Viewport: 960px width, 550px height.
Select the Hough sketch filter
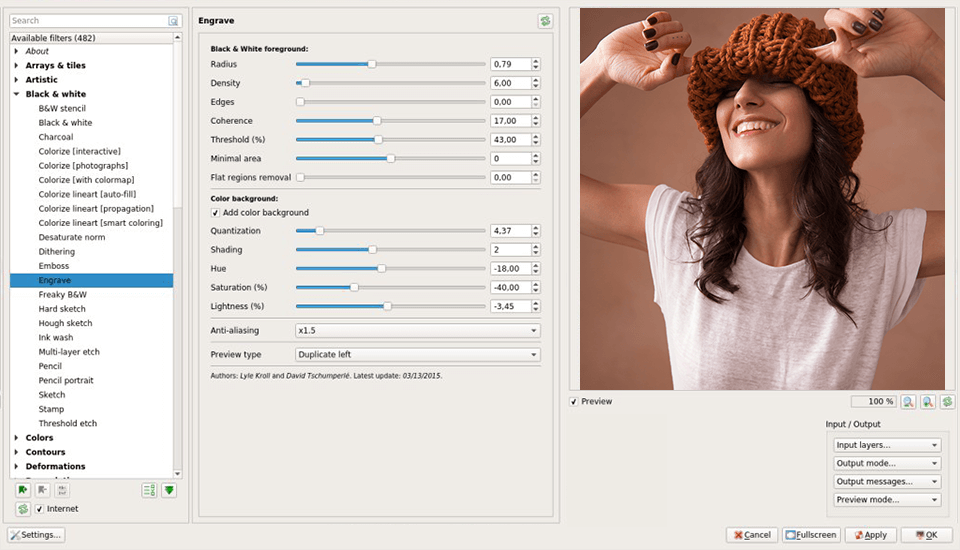(66, 323)
